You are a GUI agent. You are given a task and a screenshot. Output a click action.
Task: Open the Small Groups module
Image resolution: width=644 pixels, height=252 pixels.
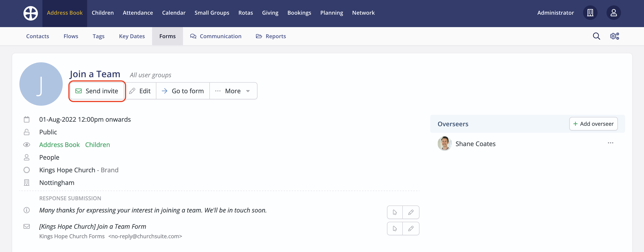point(212,13)
